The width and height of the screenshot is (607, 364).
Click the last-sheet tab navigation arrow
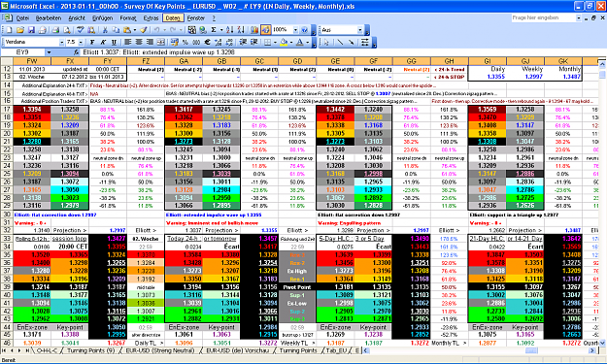(x=27, y=350)
